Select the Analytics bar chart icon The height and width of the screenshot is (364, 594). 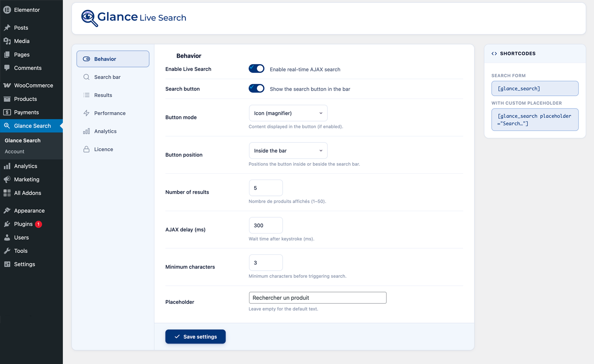coord(86,131)
